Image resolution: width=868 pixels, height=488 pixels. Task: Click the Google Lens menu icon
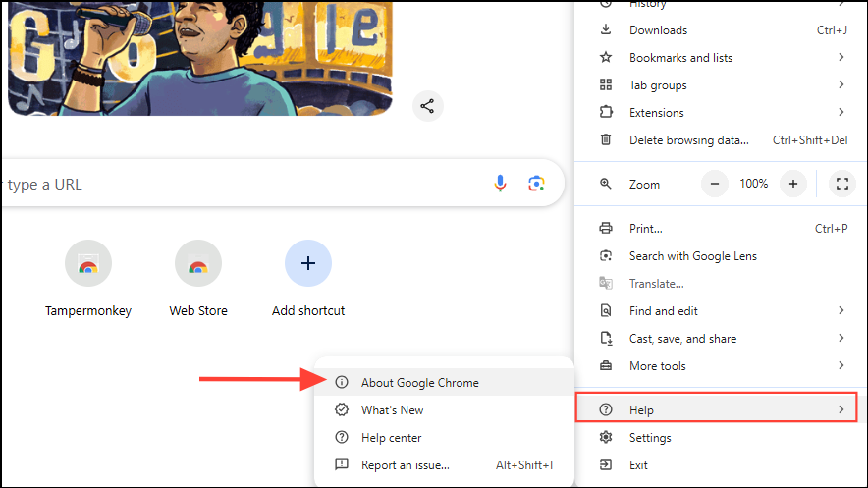click(606, 255)
